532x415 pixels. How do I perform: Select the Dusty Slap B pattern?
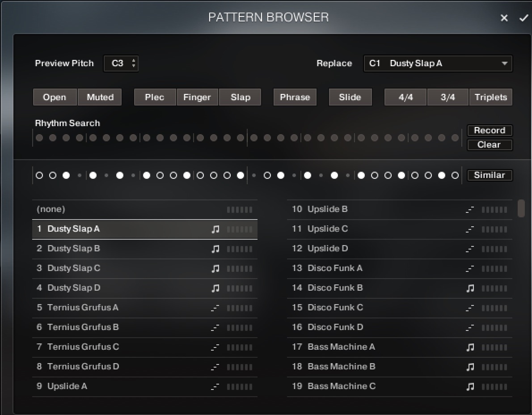click(x=74, y=249)
